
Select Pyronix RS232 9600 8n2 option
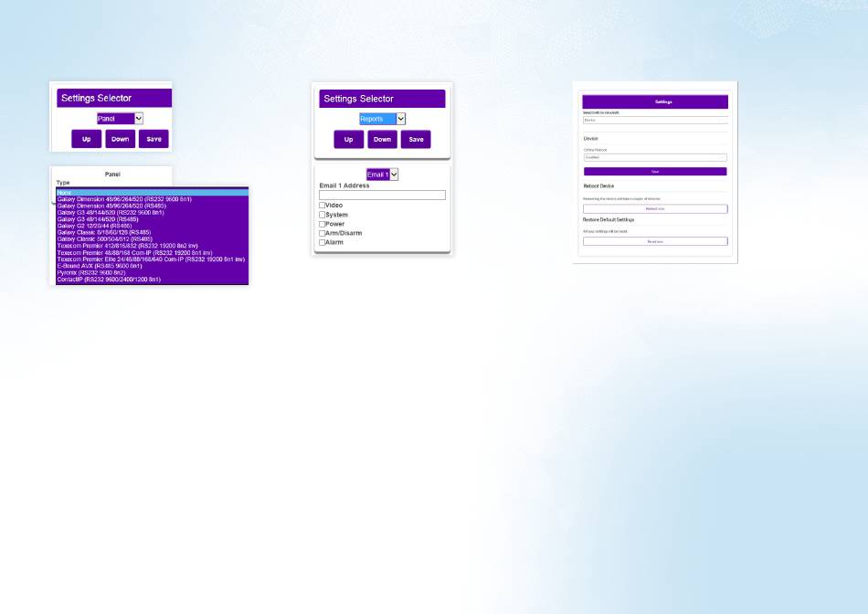pyautogui.click(x=153, y=273)
